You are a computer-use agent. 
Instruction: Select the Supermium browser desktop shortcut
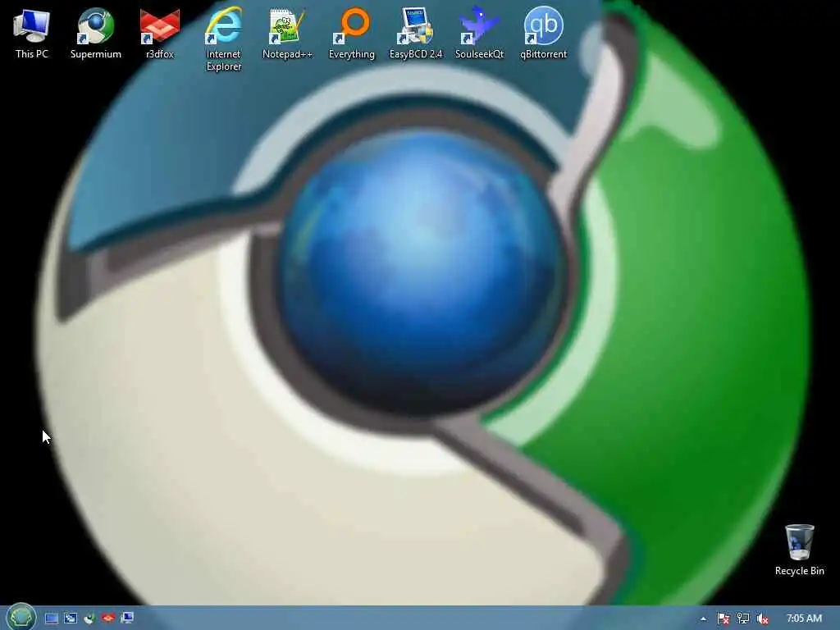pos(96,32)
